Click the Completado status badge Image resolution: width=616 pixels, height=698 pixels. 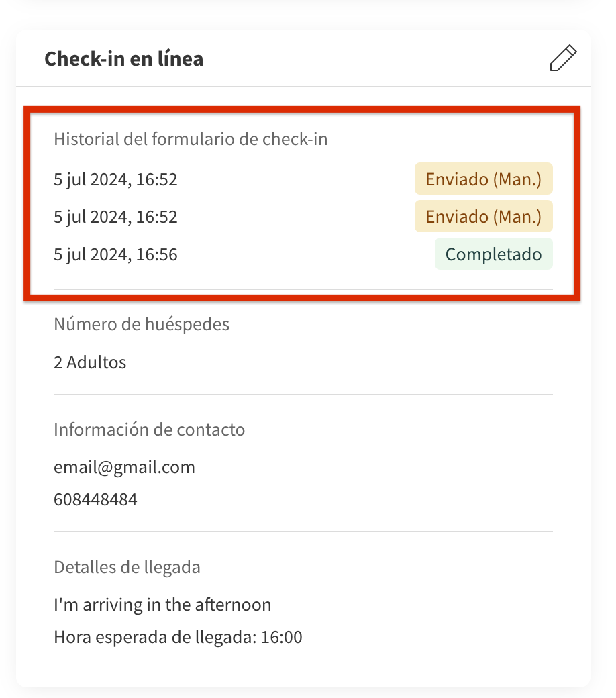click(493, 254)
